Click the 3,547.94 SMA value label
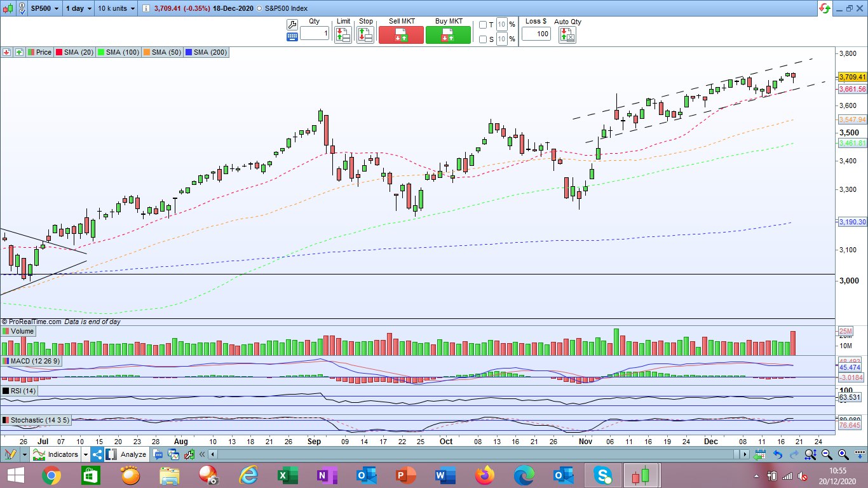The width and height of the screenshot is (868, 488). [853, 119]
